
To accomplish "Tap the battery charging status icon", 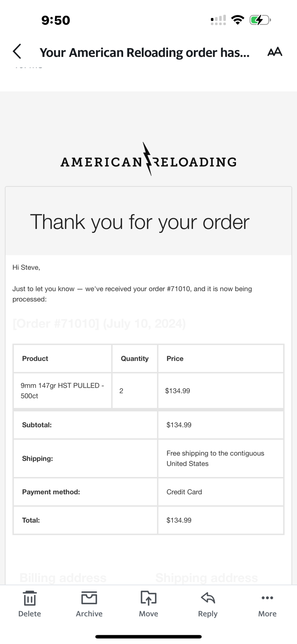I will coord(260,20).
